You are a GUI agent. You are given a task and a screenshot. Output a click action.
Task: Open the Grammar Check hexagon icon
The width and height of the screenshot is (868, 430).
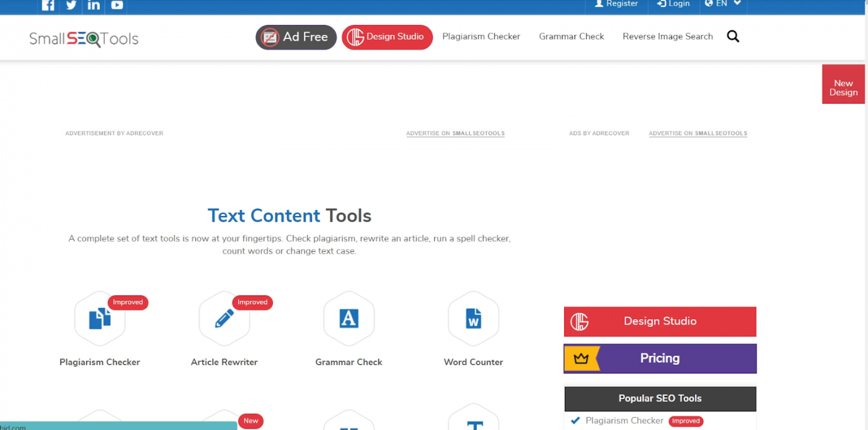(349, 319)
